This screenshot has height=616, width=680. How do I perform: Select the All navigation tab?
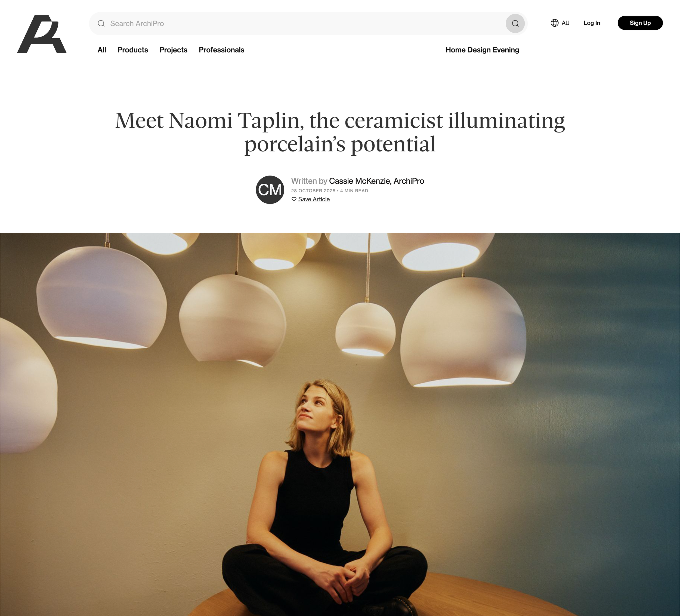tap(102, 50)
